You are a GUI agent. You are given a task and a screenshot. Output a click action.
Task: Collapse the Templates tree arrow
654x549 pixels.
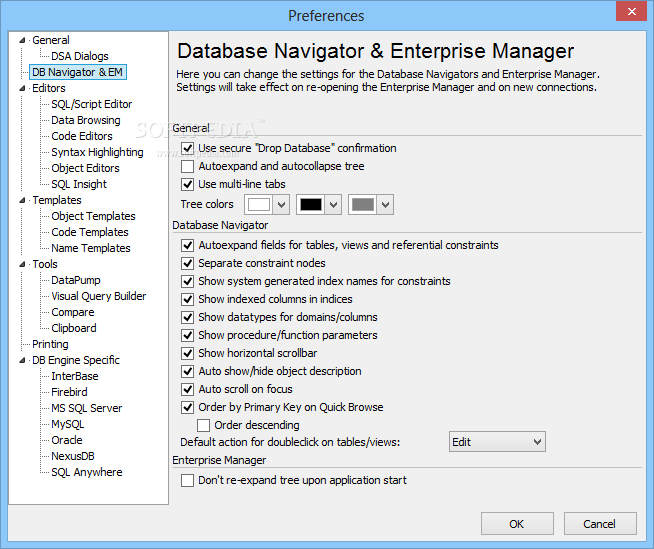coord(22,200)
